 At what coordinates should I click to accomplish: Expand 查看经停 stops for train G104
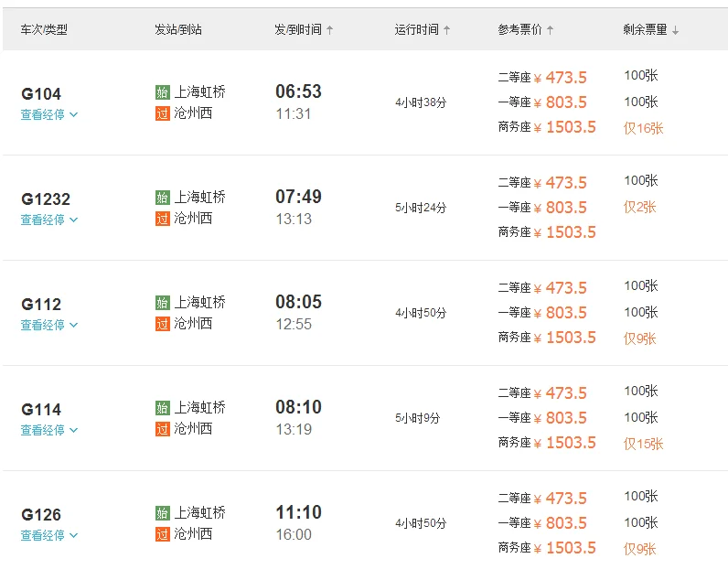(49, 114)
